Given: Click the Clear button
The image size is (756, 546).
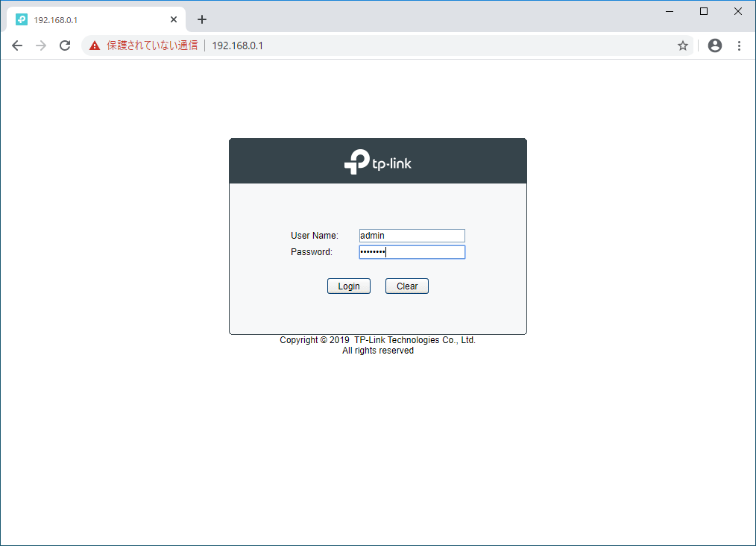Looking at the screenshot, I should tap(407, 286).
